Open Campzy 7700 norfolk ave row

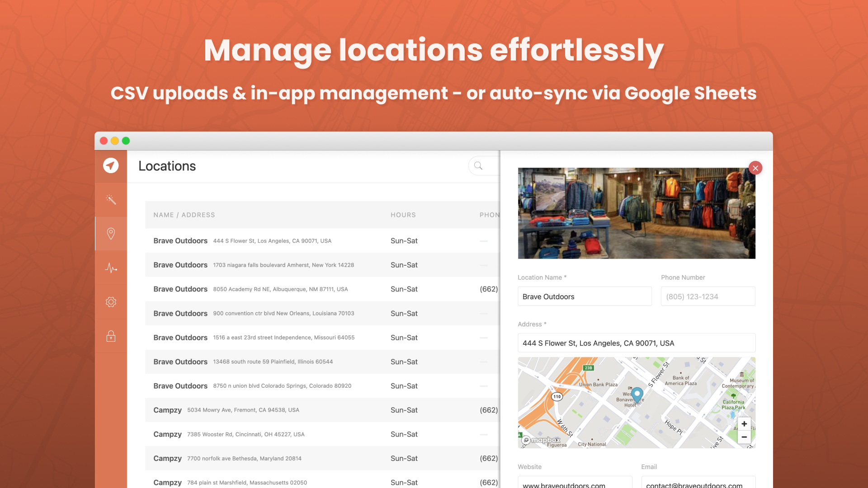coord(322,458)
